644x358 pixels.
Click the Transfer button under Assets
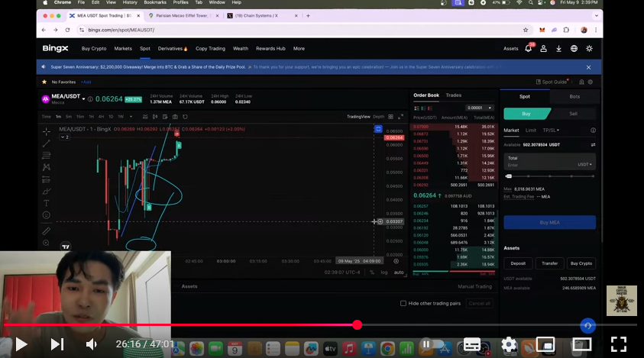pos(549,263)
